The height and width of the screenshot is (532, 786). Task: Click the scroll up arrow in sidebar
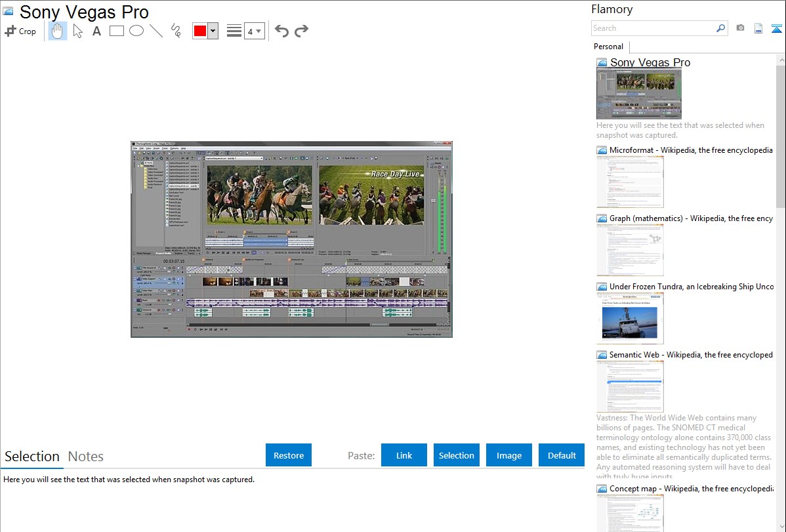(x=781, y=60)
